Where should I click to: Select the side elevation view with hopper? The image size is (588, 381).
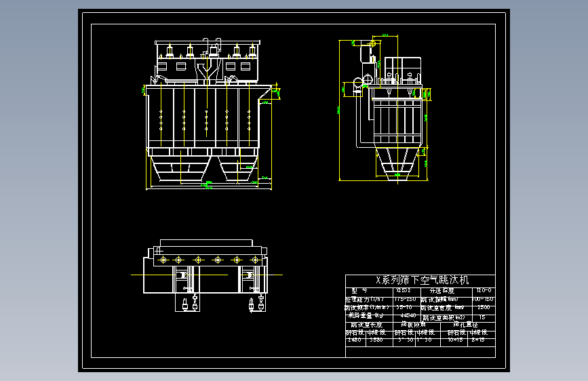[x=385, y=108]
